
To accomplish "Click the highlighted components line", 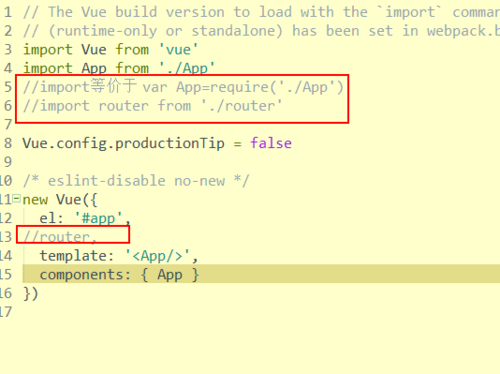I will (261, 274).
